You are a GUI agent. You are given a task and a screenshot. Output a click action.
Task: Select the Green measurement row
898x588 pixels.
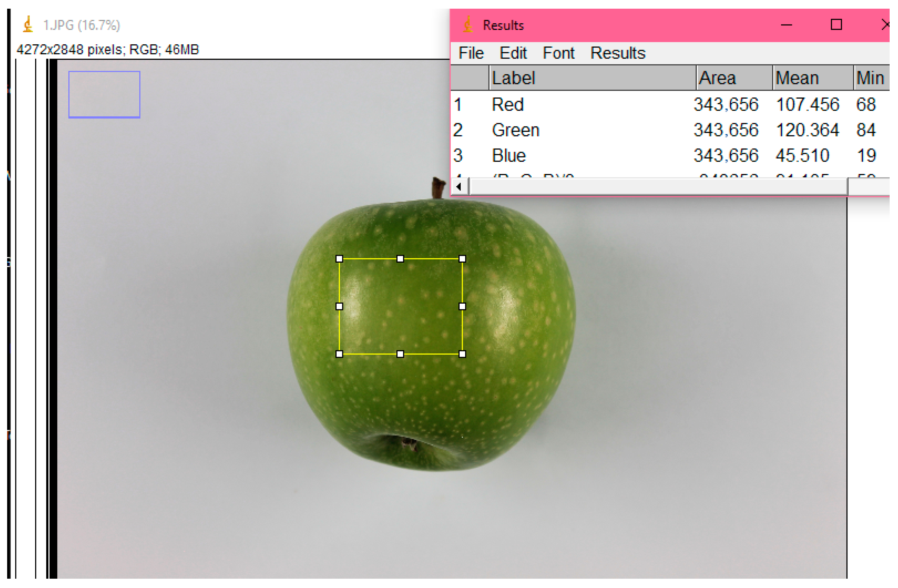pyautogui.click(x=516, y=130)
